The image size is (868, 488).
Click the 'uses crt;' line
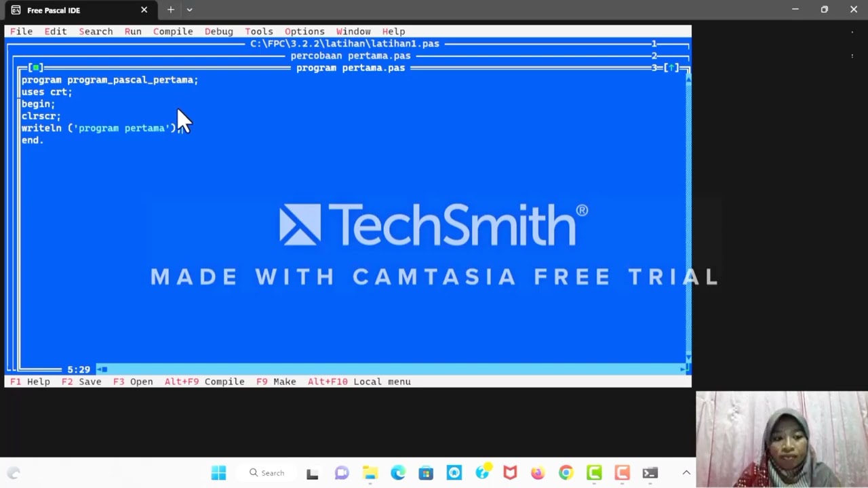[47, 92]
